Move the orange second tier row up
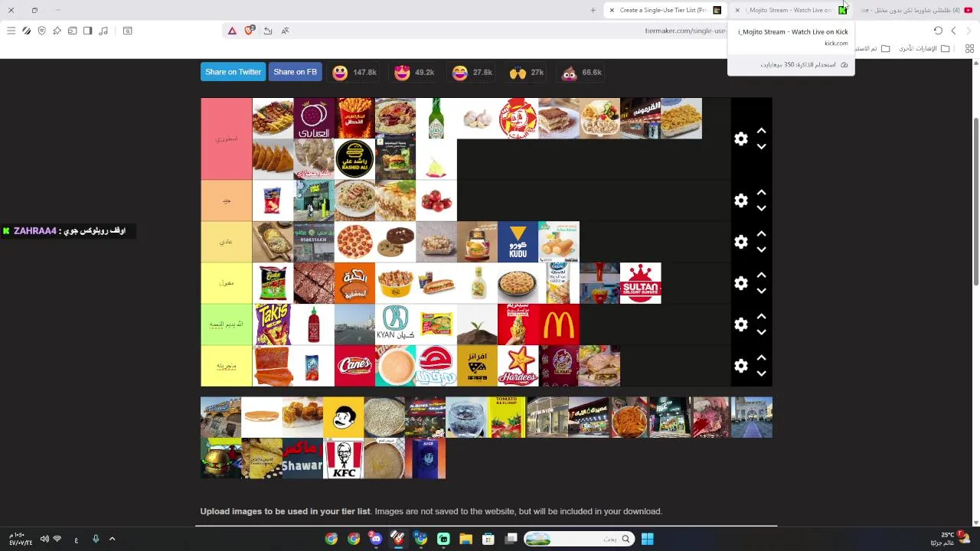Screen dimensions: 980x551 [761, 193]
